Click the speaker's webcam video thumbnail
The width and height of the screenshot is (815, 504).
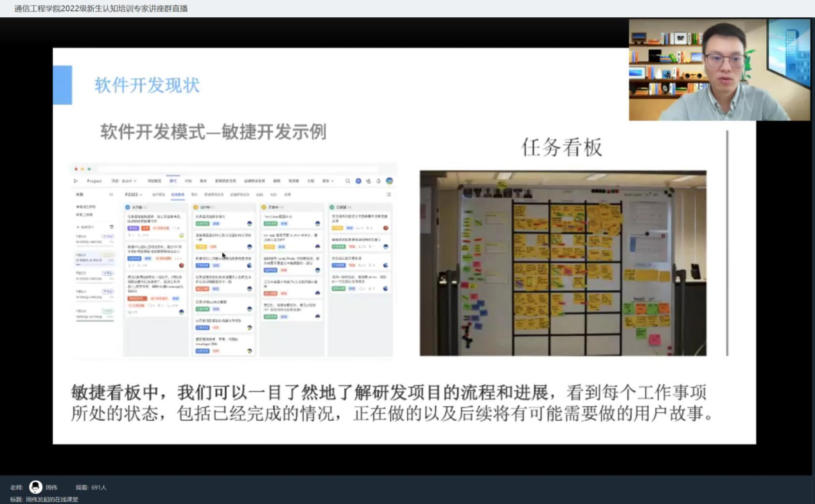[x=719, y=69]
